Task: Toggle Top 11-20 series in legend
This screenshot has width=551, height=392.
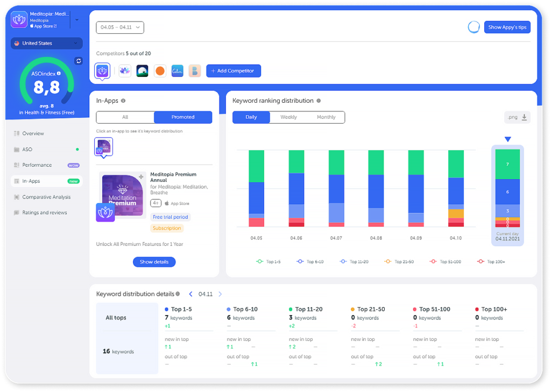Action: click(x=354, y=262)
